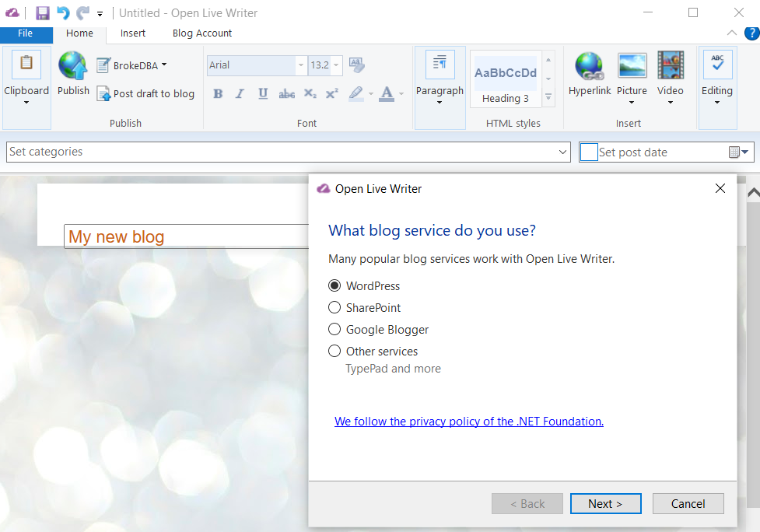Select the Other services radio option
The image size is (760, 532).
(x=334, y=352)
